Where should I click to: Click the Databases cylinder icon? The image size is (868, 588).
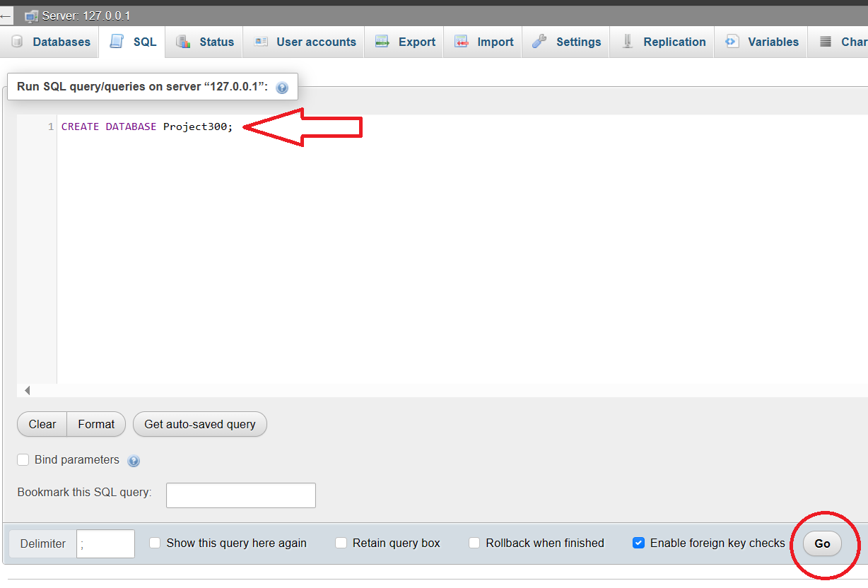(x=18, y=42)
